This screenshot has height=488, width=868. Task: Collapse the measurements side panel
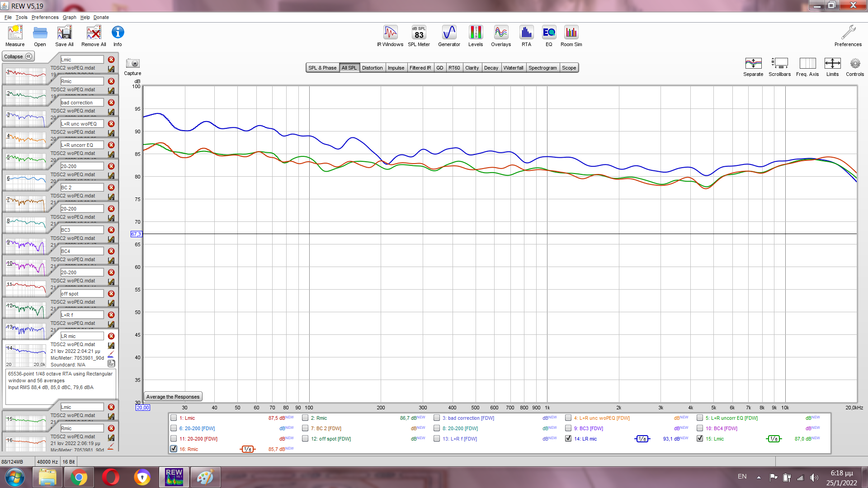pos(18,56)
